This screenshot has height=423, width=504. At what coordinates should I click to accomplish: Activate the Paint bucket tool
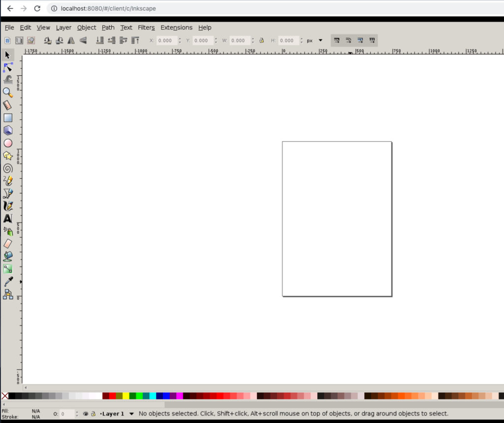[x=7, y=256]
